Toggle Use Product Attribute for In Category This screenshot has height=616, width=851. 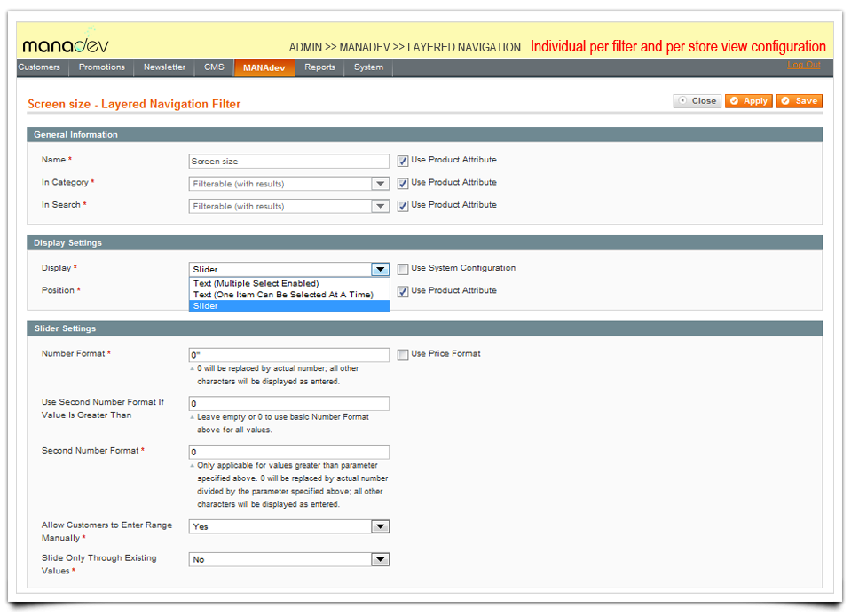(403, 184)
